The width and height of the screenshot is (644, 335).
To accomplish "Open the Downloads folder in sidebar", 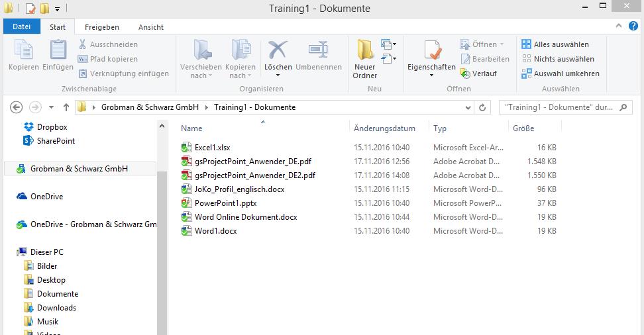I will tap(50, 308).
